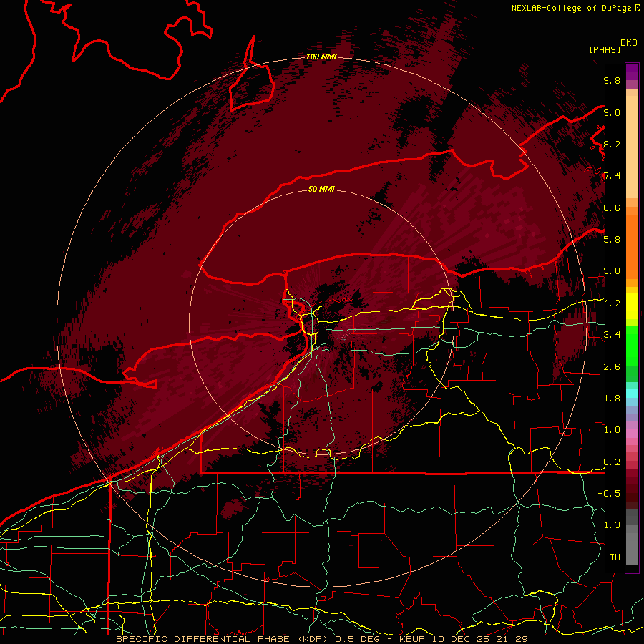Click the -1.3 value on the color scale
644x644 pixels.
click(609, 525)
